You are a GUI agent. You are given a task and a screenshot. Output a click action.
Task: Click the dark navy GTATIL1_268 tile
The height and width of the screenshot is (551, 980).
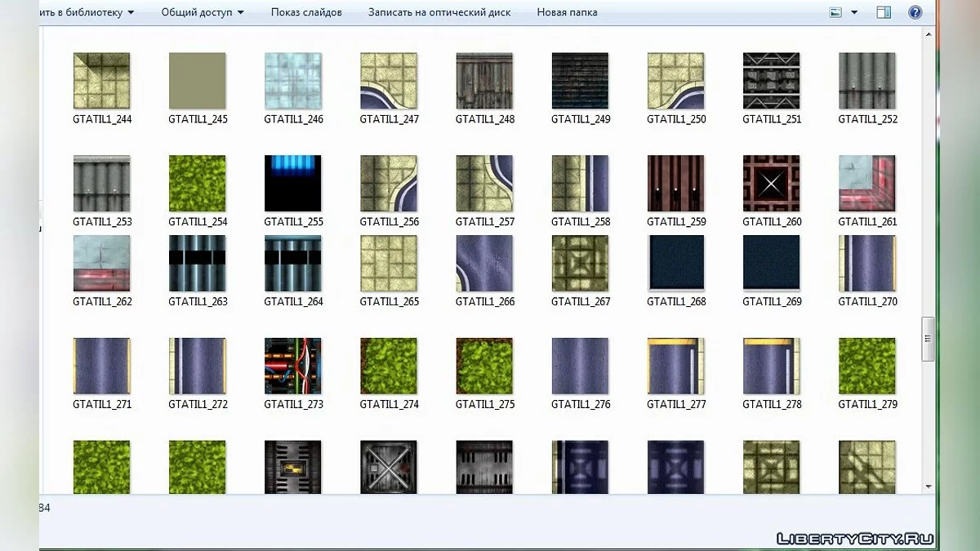(675, 263)
